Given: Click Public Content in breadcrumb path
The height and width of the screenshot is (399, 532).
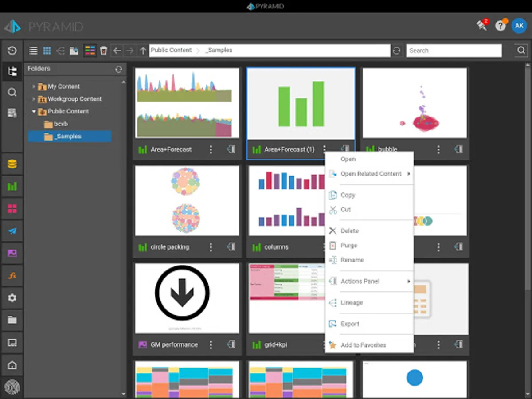Looking at the screenshot, I should click(171, 50).
